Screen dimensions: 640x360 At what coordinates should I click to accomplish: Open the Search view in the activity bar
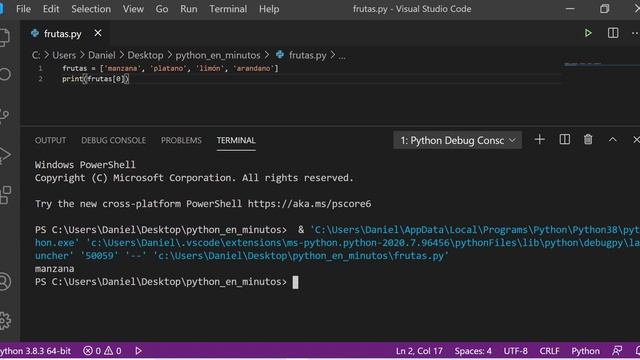[5, 74]
